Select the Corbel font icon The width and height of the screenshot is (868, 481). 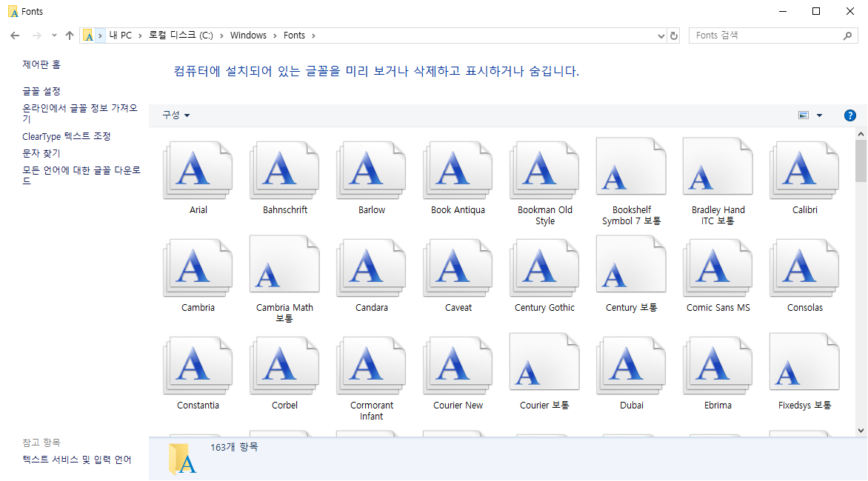(284, 366)
